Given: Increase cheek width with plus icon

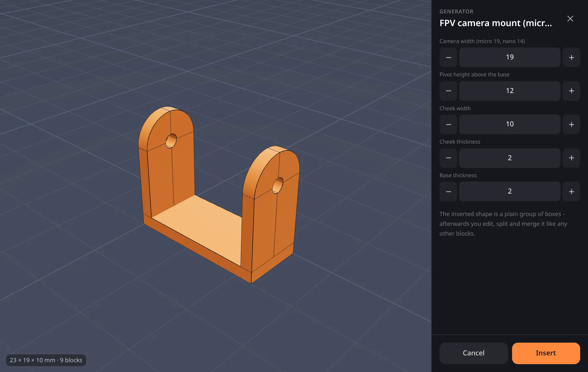Looking at the screenshot, I should tap(571, 124).
